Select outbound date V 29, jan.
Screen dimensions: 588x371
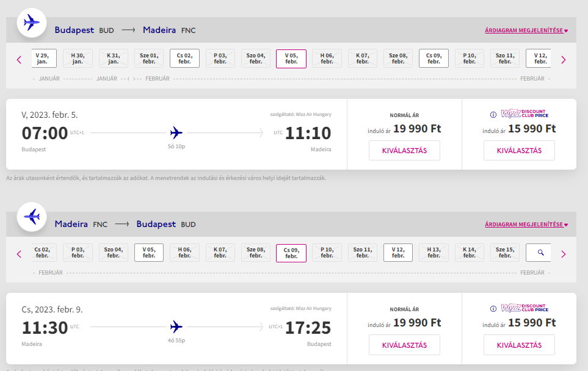(44, 59)
